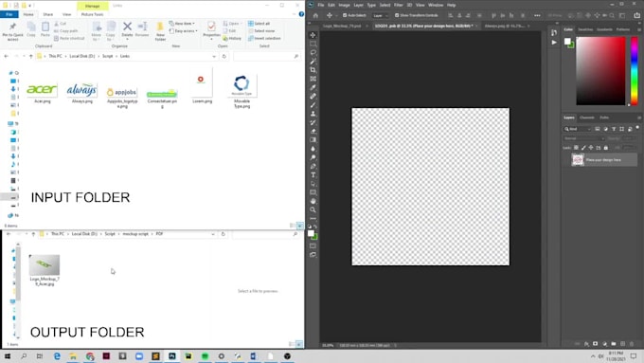This screenshot has height=363, width=644.
Task: Click Select all in Explorer ribbon
Action: click(259, 24)
